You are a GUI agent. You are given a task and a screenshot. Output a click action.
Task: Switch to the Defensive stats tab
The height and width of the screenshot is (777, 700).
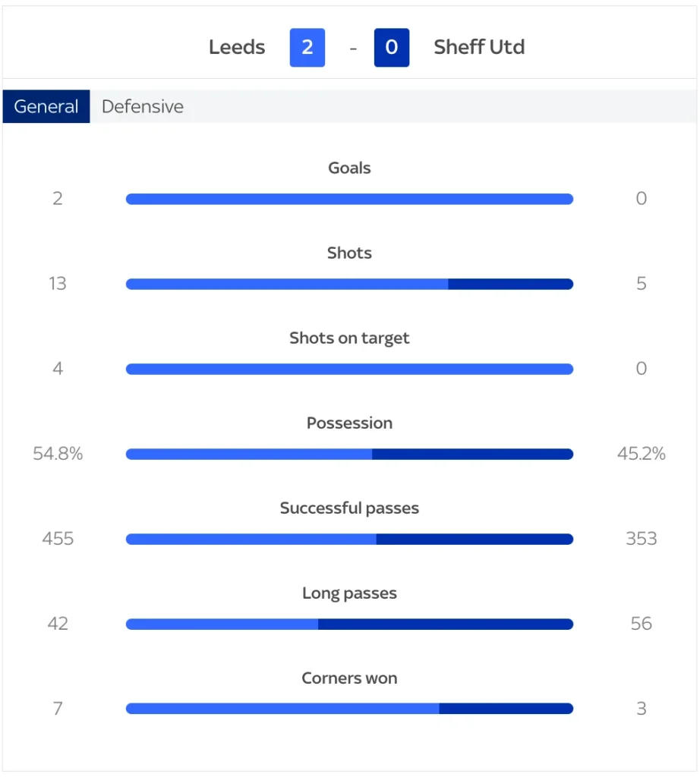(x=143, y=106)
